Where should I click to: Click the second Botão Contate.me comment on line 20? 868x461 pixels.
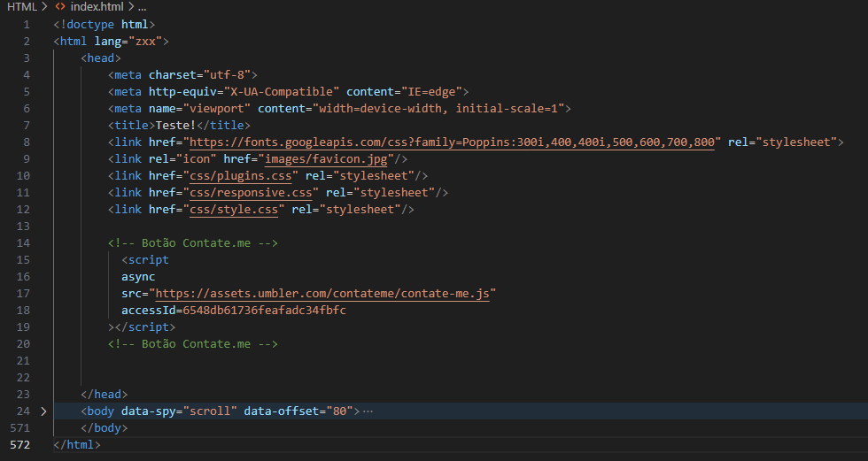193,344
